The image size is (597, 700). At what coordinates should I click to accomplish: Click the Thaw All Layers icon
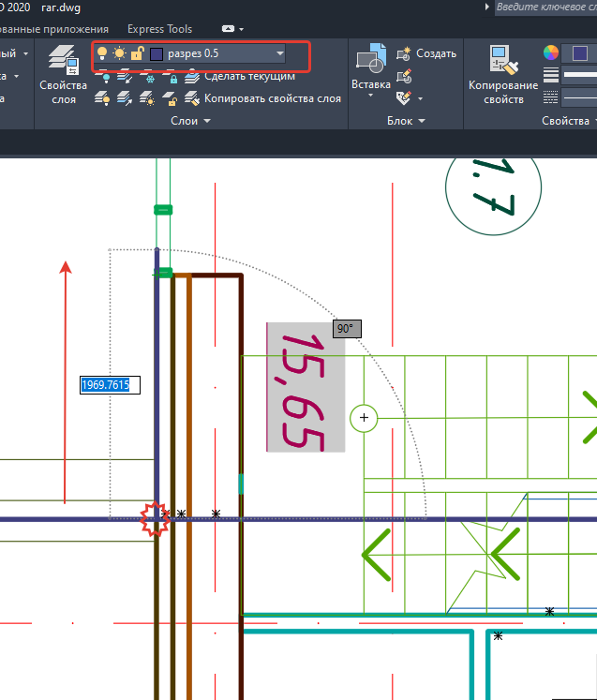click(147, 98)
